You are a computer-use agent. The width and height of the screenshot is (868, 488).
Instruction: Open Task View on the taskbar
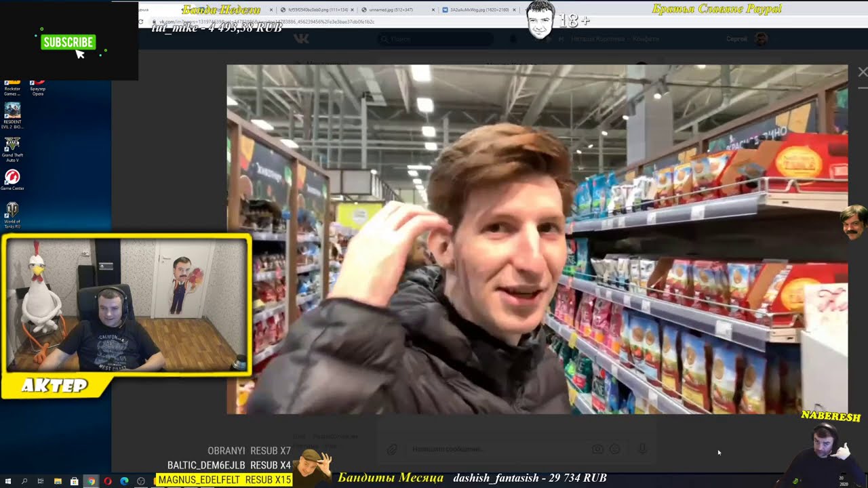[41, 481]
